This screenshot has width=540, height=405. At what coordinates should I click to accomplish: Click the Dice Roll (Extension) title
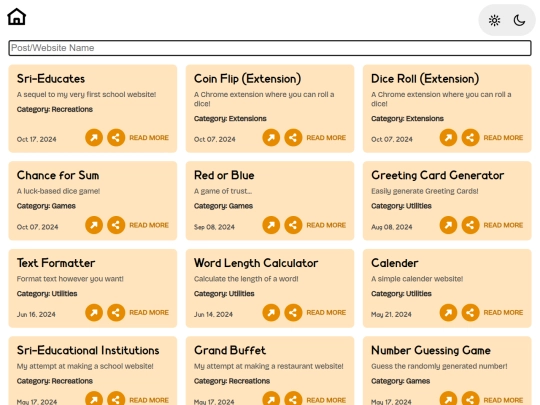click(425, 79)
